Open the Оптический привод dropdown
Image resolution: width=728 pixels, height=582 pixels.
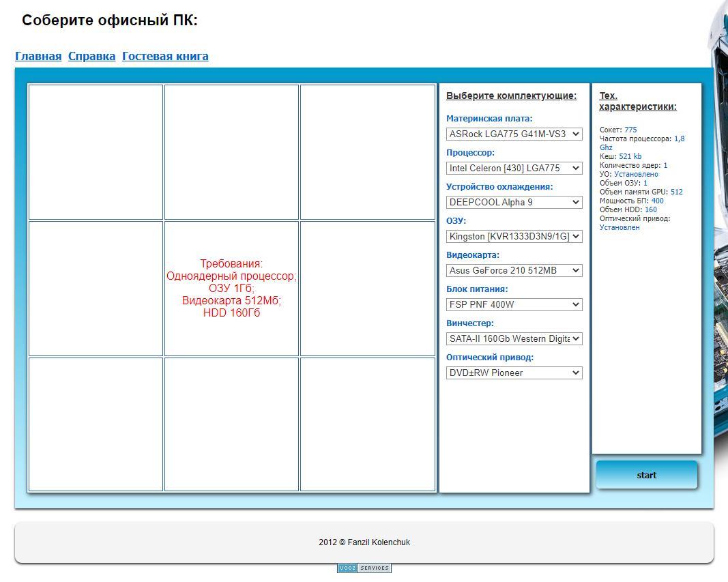tap(514, 373)
